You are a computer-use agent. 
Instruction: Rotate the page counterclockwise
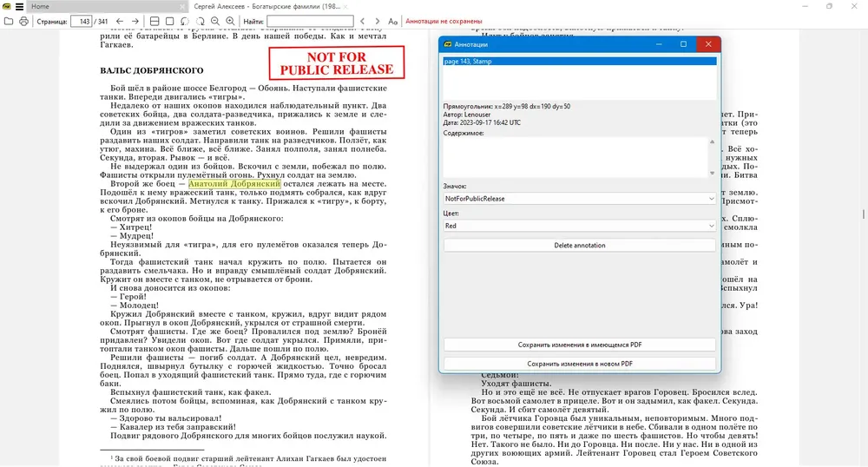coord(185,21)
